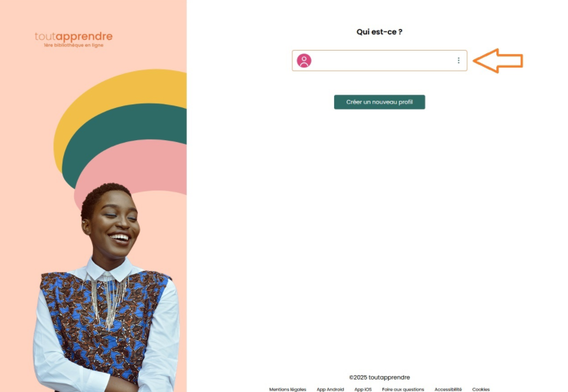
Task: Click the toutapprendre logo
Action: point(73,36)
